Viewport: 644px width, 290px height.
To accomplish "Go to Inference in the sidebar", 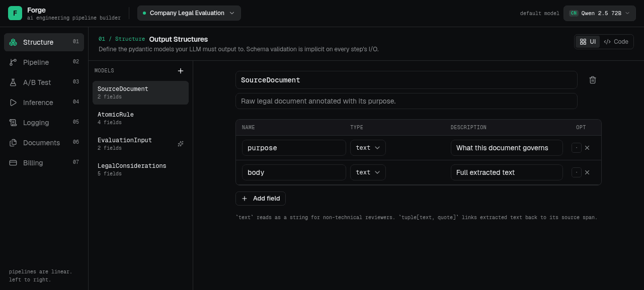I will [44, 103].
